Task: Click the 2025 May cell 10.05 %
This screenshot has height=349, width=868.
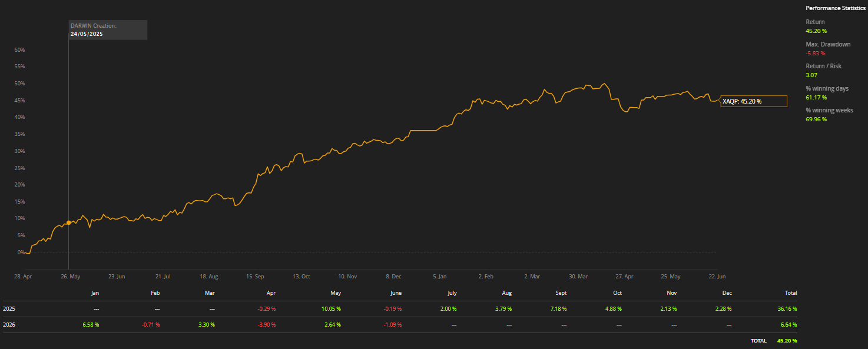Action: coord(330,308)
